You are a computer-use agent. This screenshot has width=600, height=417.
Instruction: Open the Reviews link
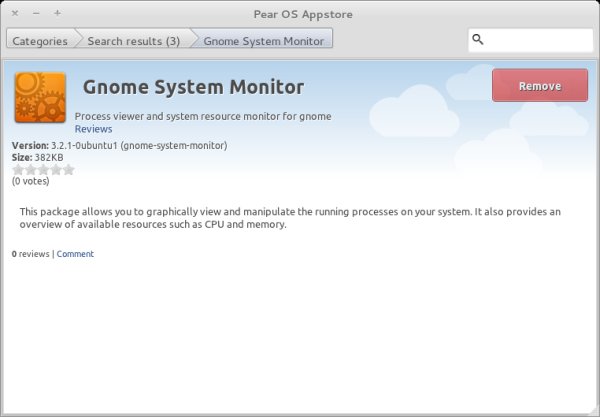(93, 129)
